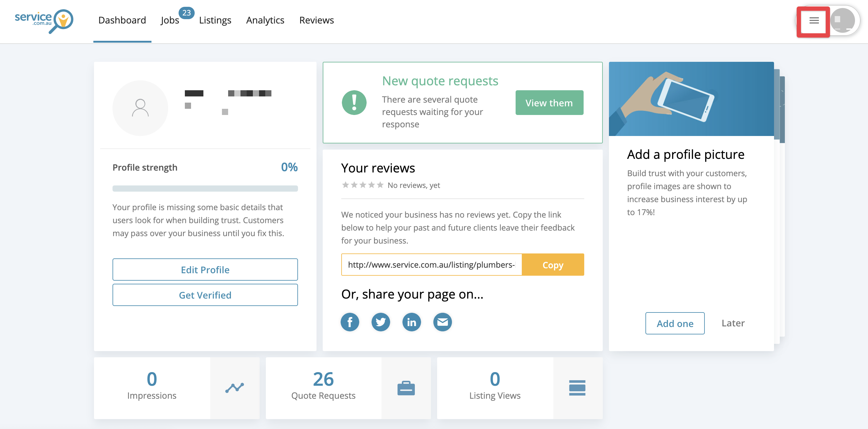
Task: Click the Edit Profile button
Action: coord(205,269)
